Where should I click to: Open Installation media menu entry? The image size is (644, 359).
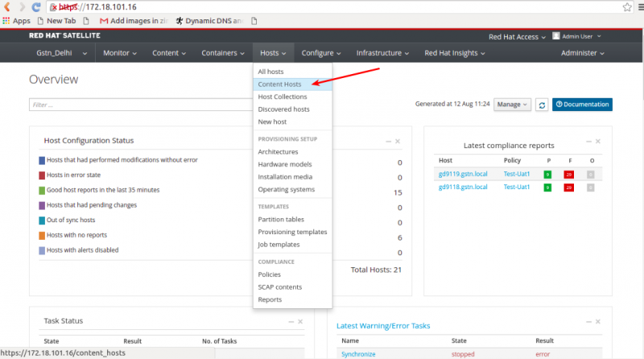[x=292, y=176]
